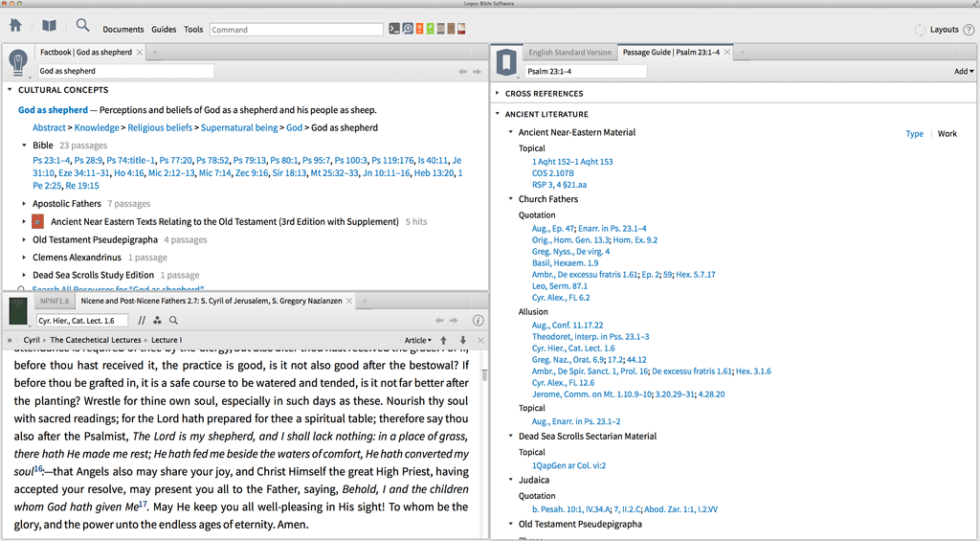Open the Documents menu
The width and height of the screenshot is (980, 541).
point(123,30)
